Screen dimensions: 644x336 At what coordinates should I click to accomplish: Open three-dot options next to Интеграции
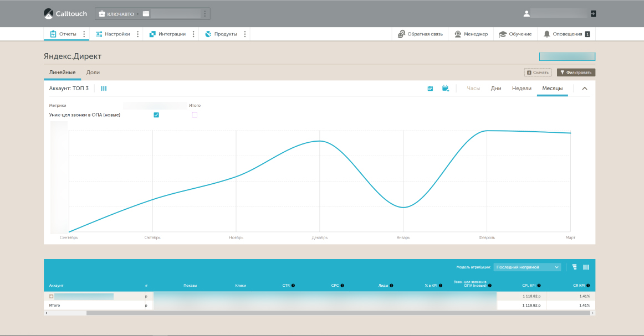(193, 34)
